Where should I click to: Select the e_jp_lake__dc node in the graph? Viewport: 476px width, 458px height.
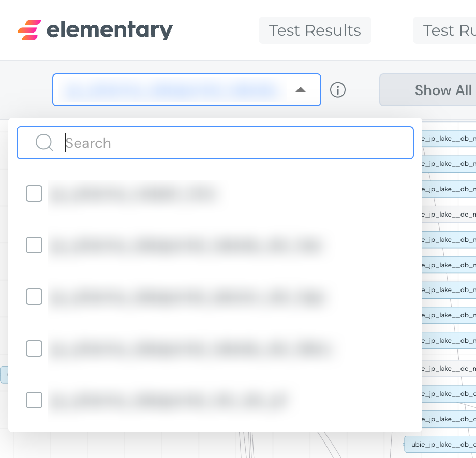(450, 214)
